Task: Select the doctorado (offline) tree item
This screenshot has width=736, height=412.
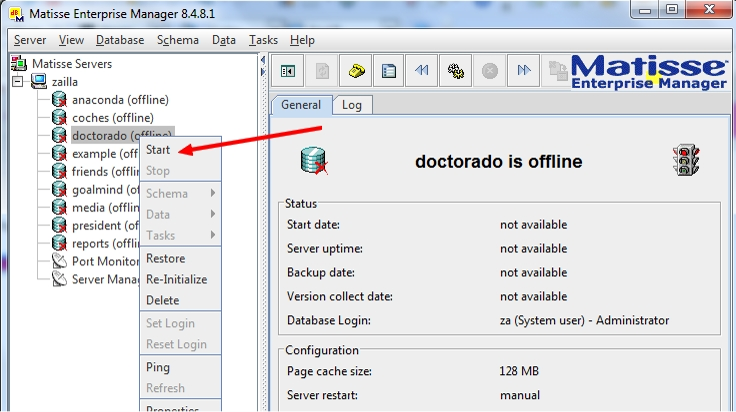Action: [x=123, y=135]
